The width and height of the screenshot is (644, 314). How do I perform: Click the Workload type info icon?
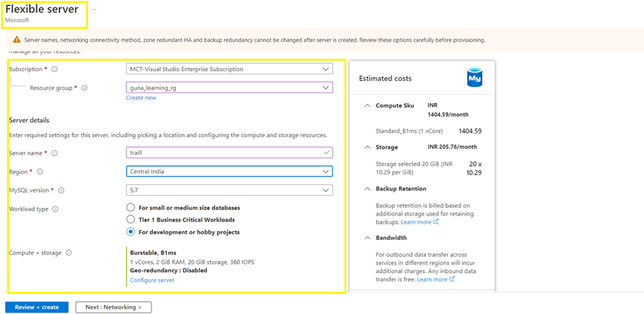click(55, 209)
